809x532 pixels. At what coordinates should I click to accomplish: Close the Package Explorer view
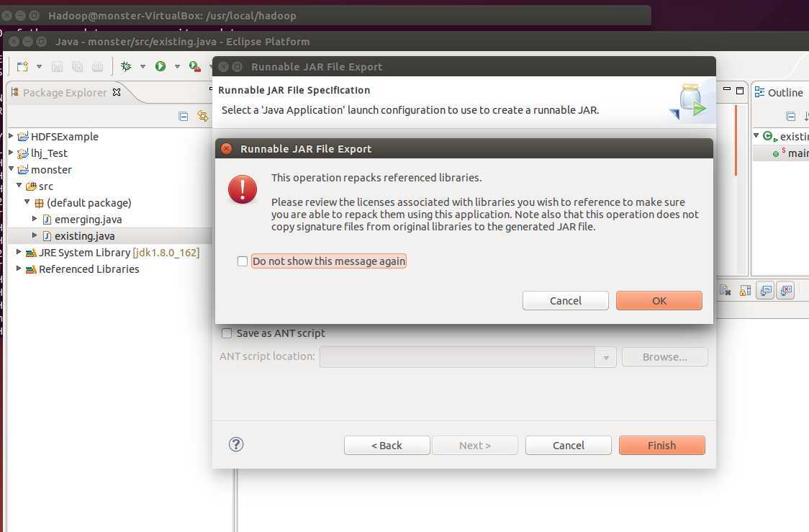point(117,92)
